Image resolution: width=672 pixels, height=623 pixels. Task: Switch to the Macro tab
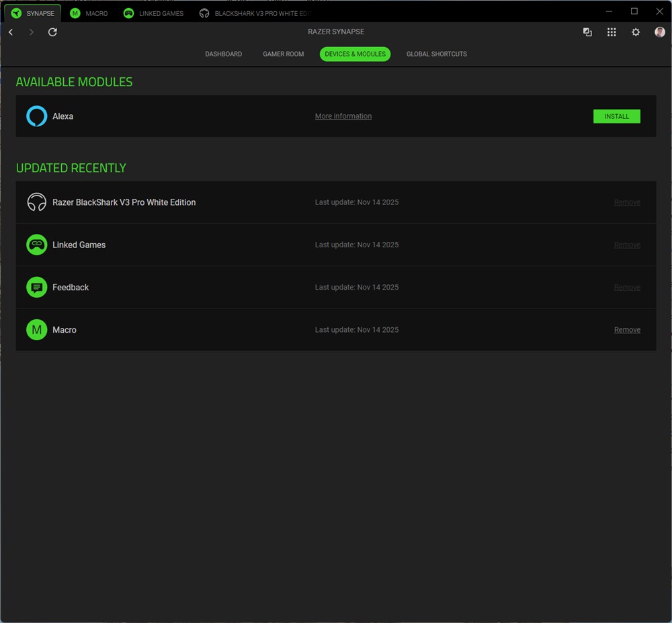click(x=89, y=13)
